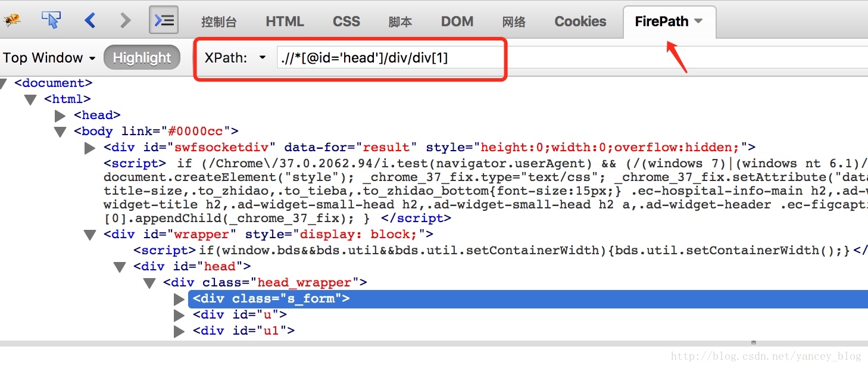Expand the head node
The width and height of the screenshot is (868, 368).
tap(60, 116)
